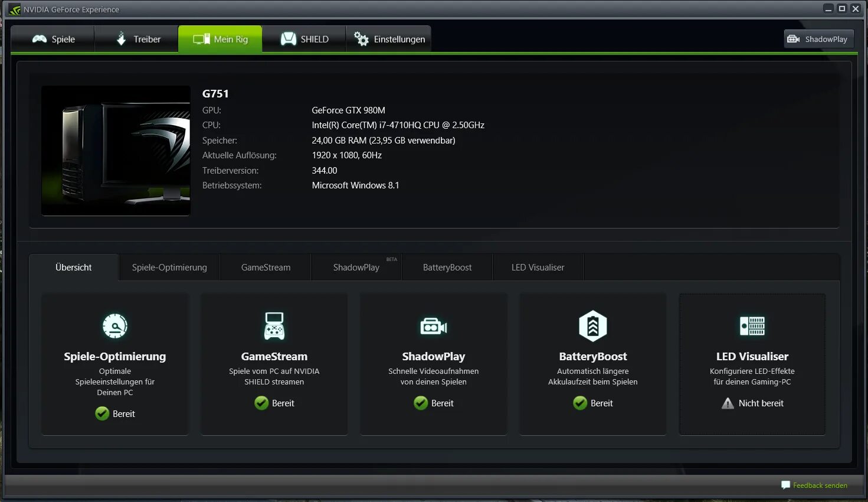
Task: Click the speech bubble icon beside Feedback senden
Action: [x=785, y=485]
